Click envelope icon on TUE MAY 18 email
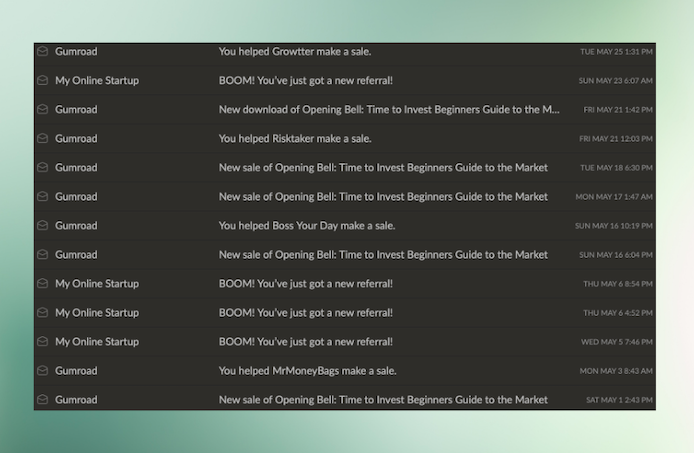This screenshot has width=694, height=453. point(42,167)
